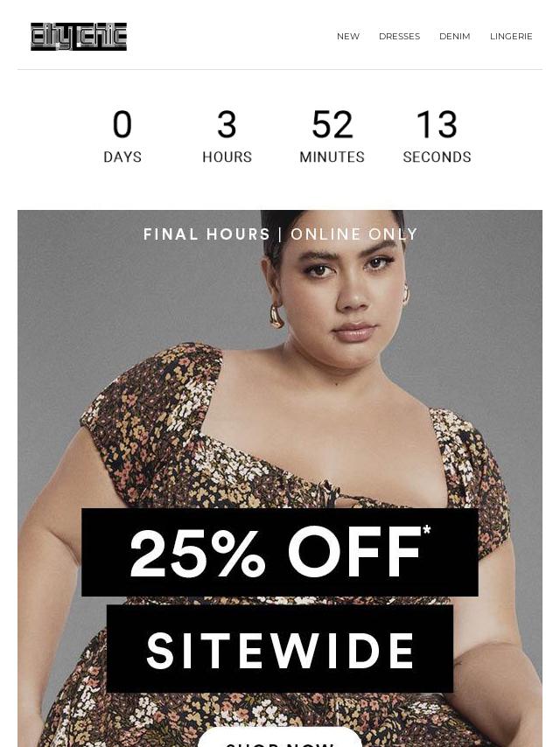The height and width of the screenshot is (747, 560).
Task: Click the 3 hours countdown number
Action: coord(227,124)
